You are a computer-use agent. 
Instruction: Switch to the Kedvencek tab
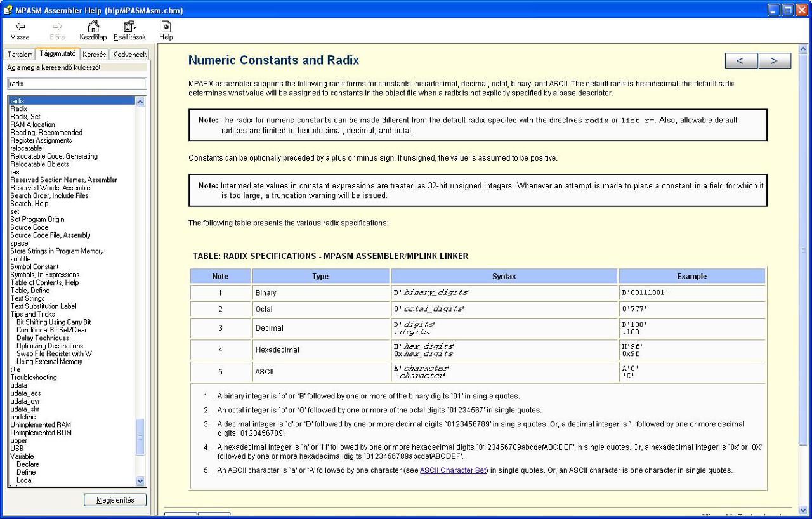point(129,55)
